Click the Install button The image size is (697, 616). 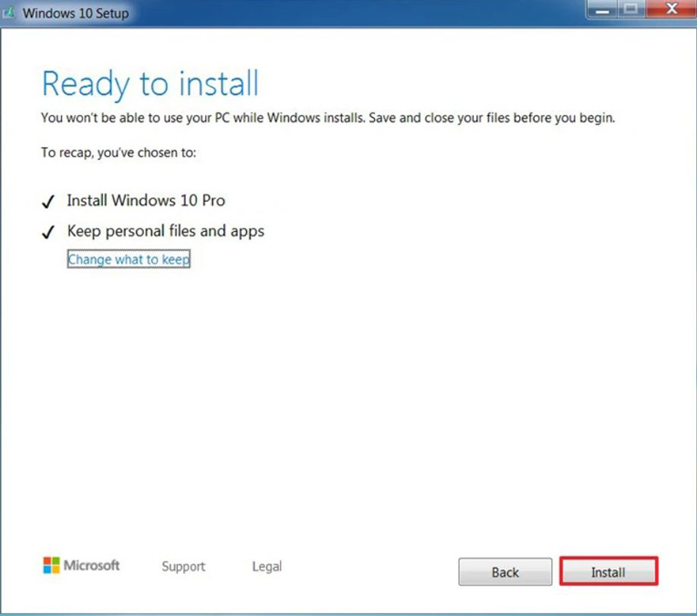pyautogui.click(x=609, y=572)
